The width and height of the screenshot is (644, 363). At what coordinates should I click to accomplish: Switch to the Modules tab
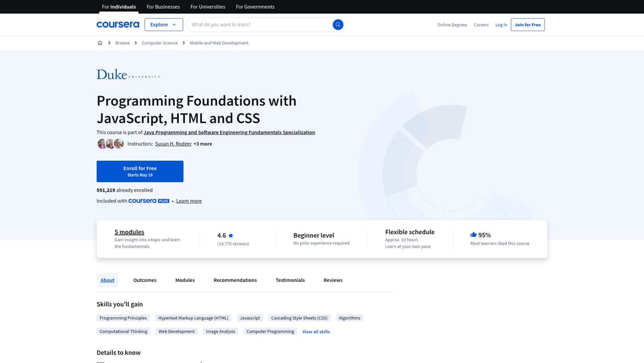[x=185, y=280]
